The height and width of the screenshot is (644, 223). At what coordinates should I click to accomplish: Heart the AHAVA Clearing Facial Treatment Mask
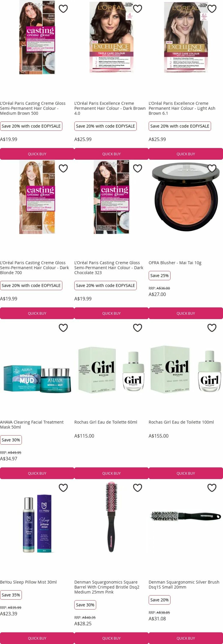click(63, 328)
